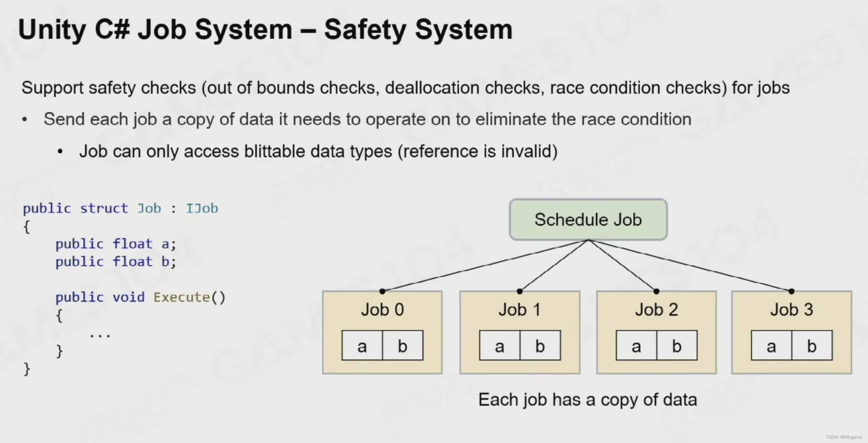Click the code line 'public struct Job : IJob'
The height and width of the screenshot is (443, 868).
tap(121, 209)
